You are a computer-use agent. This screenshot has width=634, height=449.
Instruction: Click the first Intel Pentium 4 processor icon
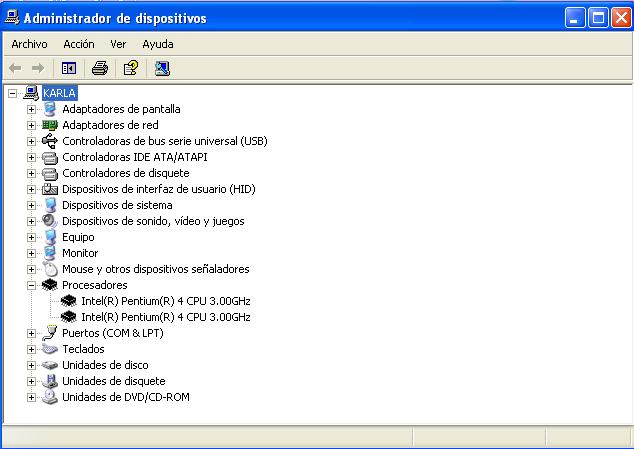[x=69, y=301]
